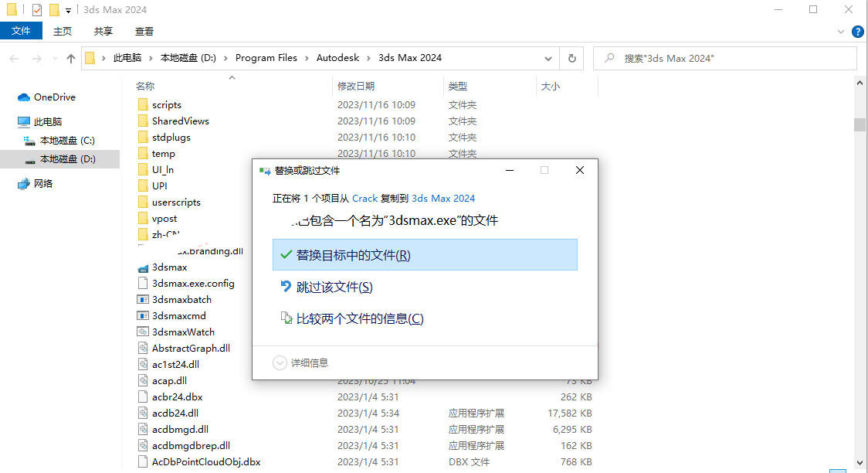The image size is (868, 473).
Task: Switch to the 主页 ribbon tab
Action: pos(63,31)
